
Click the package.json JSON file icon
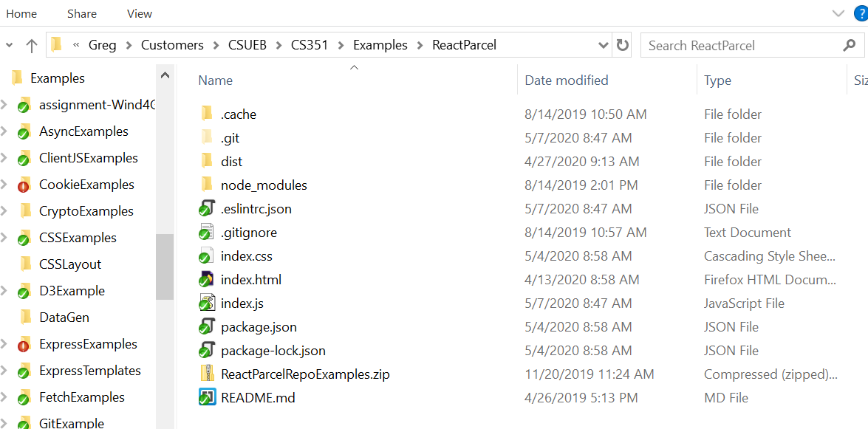pos(207,326)
